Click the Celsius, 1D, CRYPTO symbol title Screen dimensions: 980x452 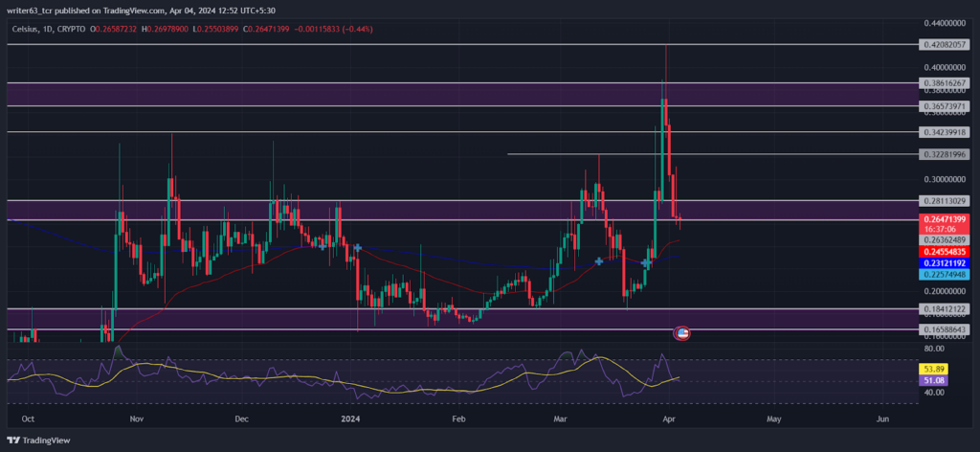pyautogui.click(x=50, y=29)
